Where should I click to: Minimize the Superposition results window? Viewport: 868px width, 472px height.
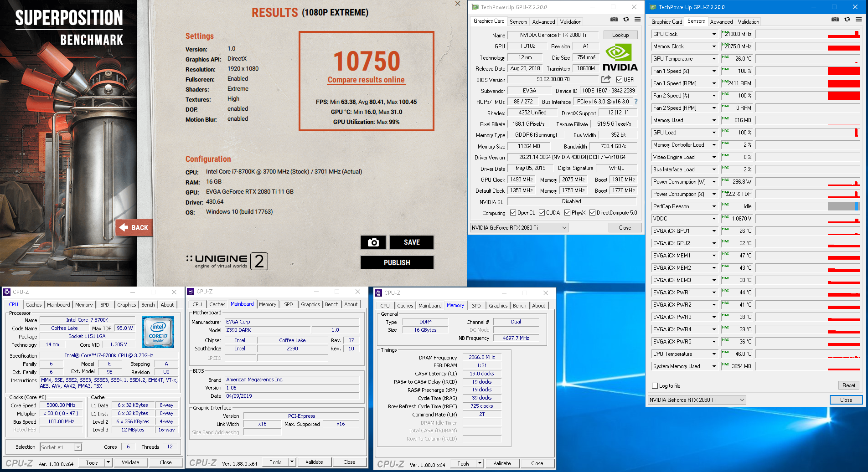(x=444, y=4)
